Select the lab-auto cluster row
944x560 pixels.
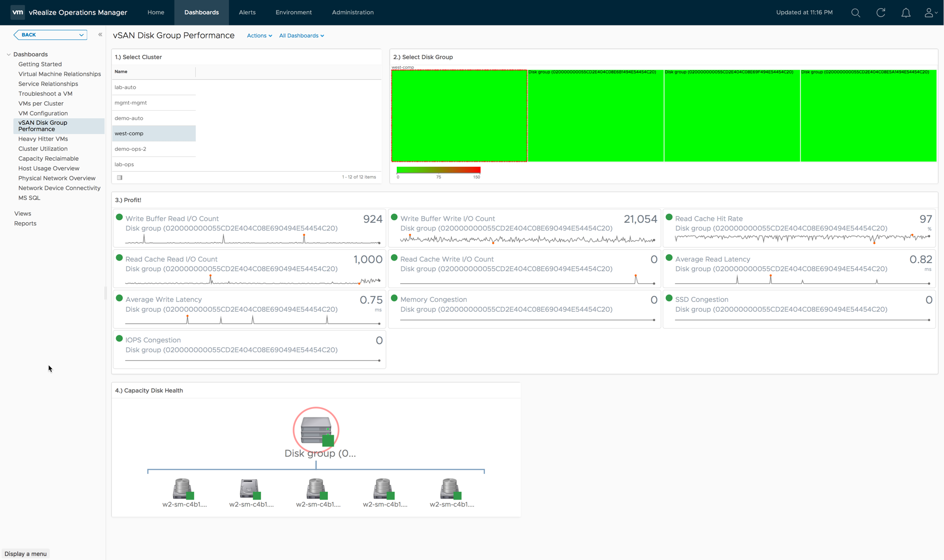click(154, 87)
